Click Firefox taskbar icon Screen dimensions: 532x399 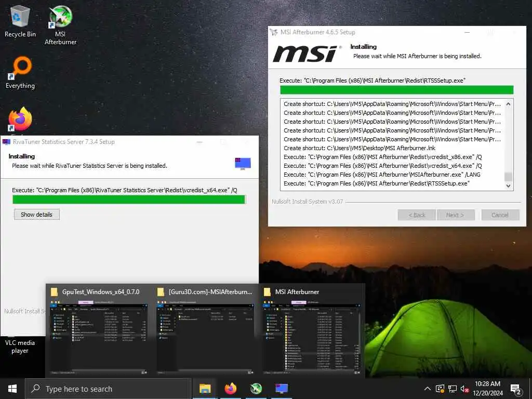230,389
